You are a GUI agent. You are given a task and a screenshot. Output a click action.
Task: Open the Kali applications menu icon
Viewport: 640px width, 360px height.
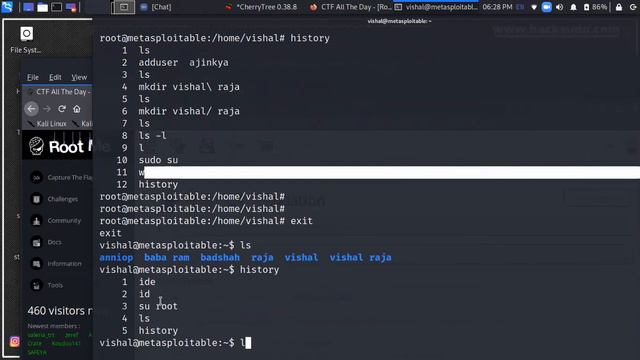7,7
